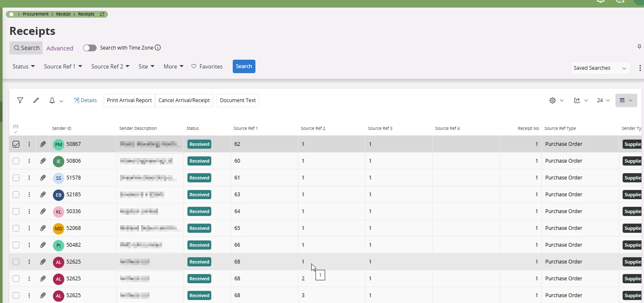Go to Receipt in the breadcrumb

point(63,14)
